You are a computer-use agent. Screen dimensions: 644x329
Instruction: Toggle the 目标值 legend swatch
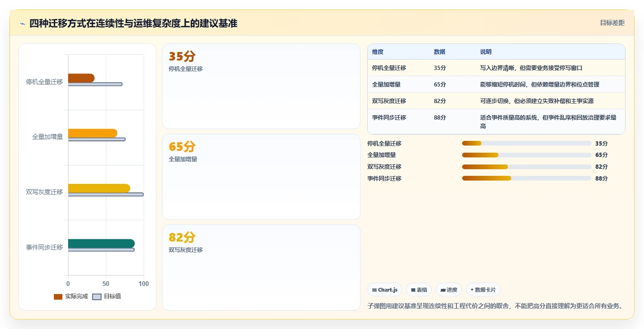tap(97, 296)
